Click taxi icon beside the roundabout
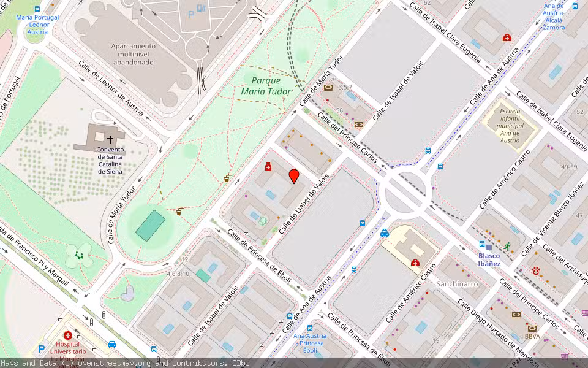Viewport: 588px width, 368px height. 385,233
